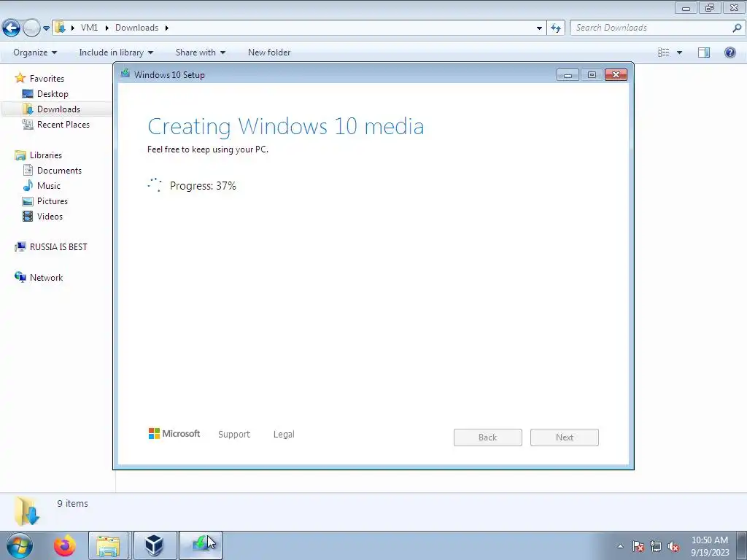747x560 pixels.
Task: Open the Share with menu
Action: 200,52
